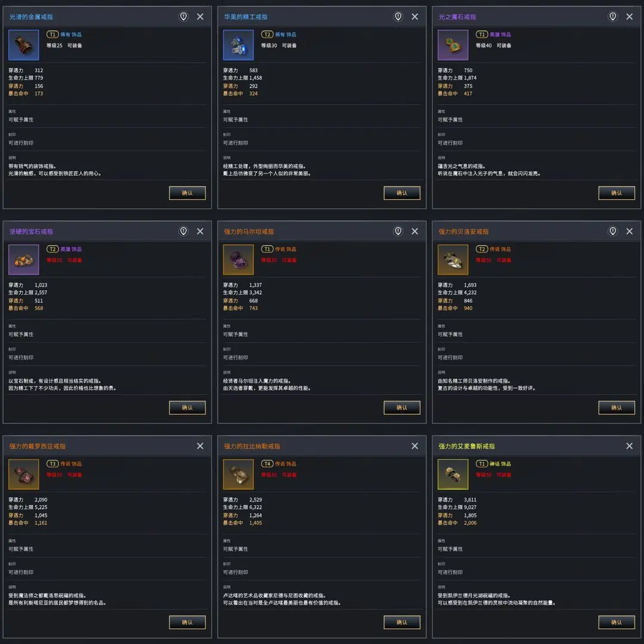The image size is (644, 644).
Task: Click the 华美的精工戒指 item icon
Action: click(239, 45)
